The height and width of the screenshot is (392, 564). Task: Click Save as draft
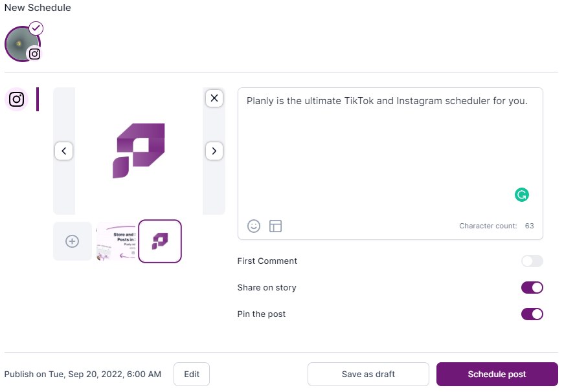point(368,375)
